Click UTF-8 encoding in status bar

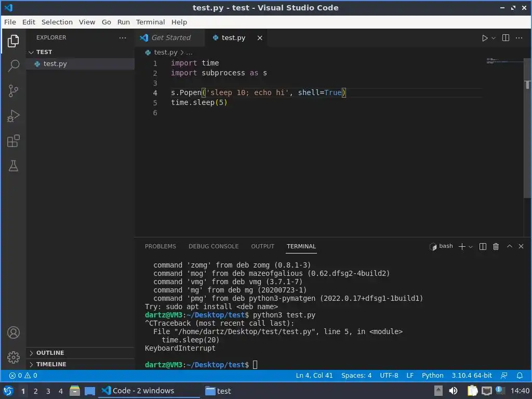pos(389,376)
